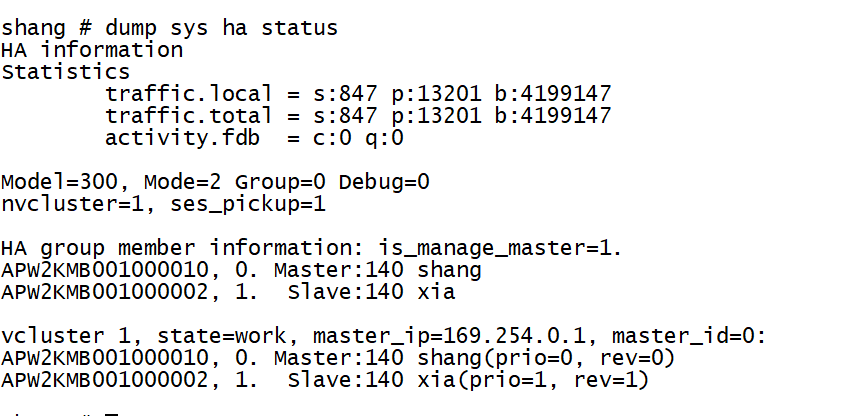Click the 'master_id=0:' text
The width and height of the screenshot is (868, 416).
[x=688, y=336]
